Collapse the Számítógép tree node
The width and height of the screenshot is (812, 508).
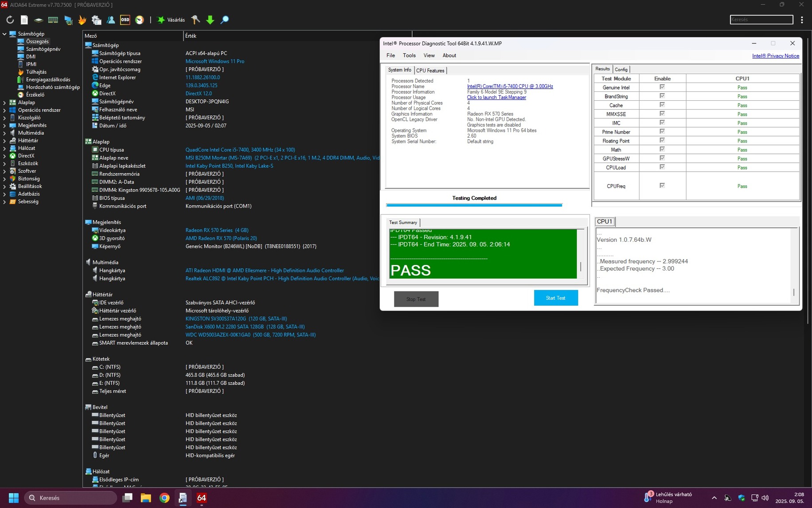click(4, 34)
